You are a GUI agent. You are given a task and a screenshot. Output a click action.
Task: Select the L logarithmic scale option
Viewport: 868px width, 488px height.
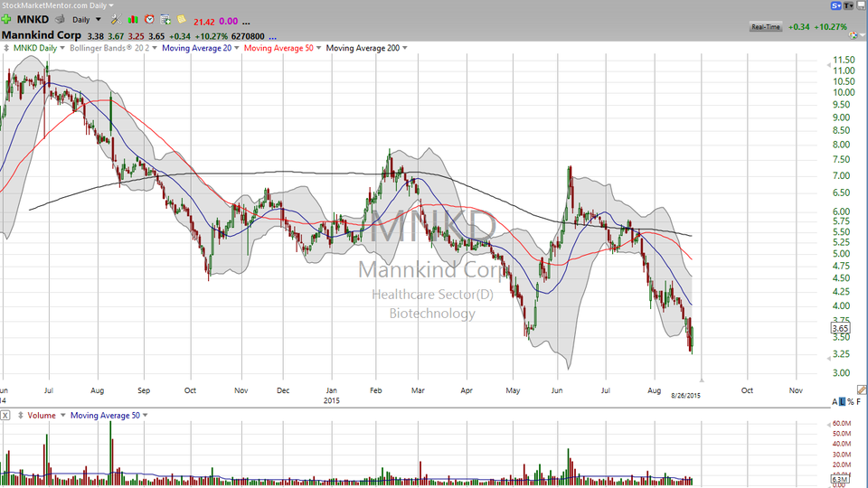tap(843, 401)
